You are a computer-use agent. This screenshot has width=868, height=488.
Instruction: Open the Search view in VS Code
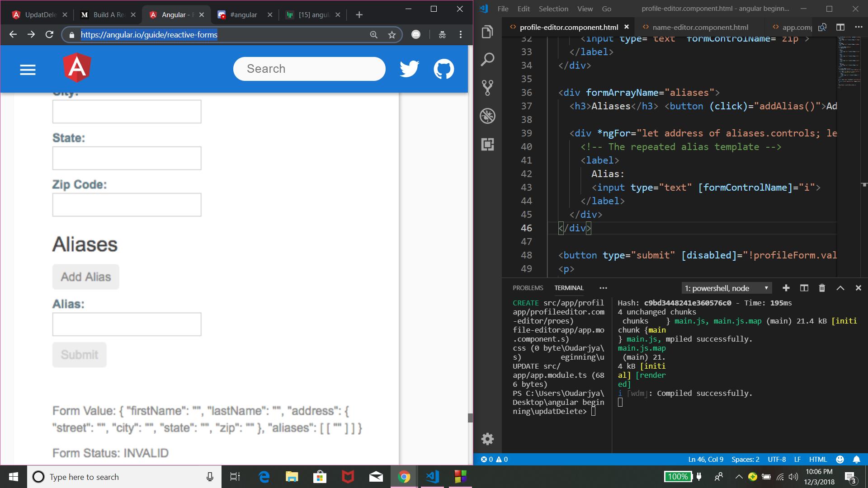coord(487,60)
